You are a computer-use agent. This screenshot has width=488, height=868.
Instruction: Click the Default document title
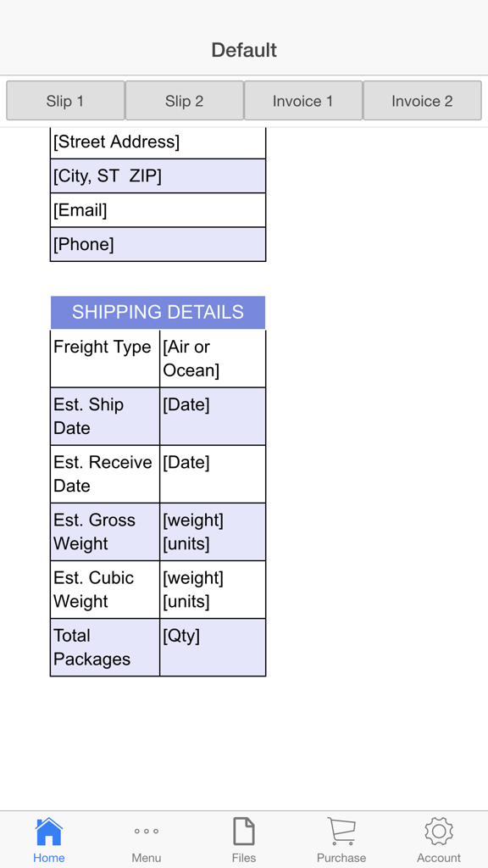[x=243, y=50]
